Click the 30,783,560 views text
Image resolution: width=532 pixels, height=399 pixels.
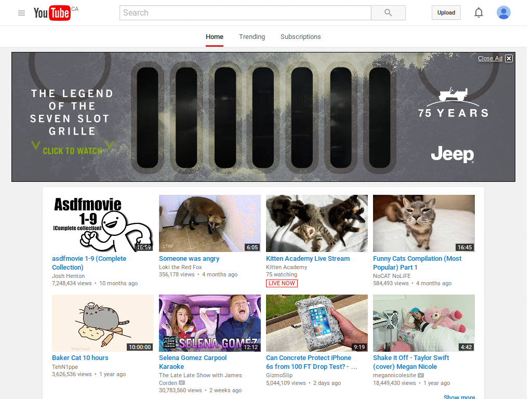pos(180,391)
